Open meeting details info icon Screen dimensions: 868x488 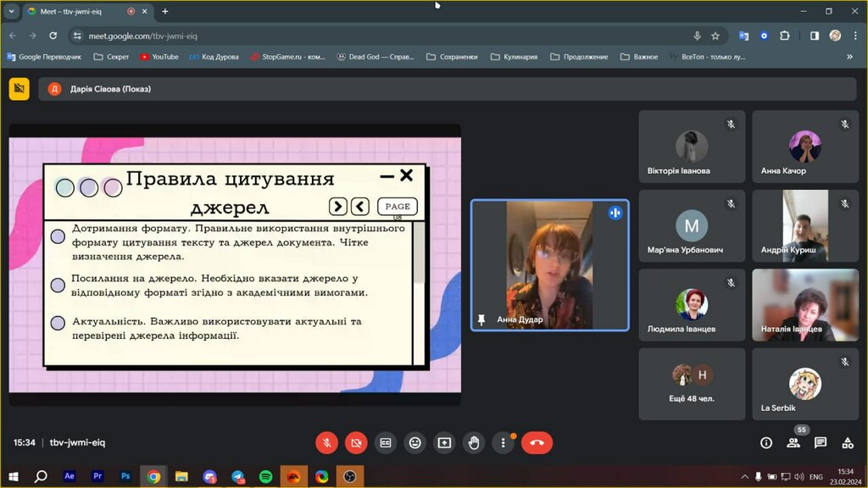(x=766, y=442)
